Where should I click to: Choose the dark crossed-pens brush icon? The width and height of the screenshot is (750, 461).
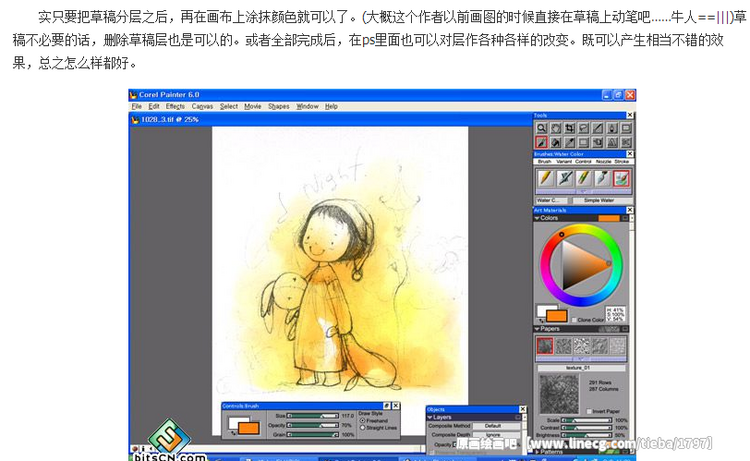click(564, 178)
